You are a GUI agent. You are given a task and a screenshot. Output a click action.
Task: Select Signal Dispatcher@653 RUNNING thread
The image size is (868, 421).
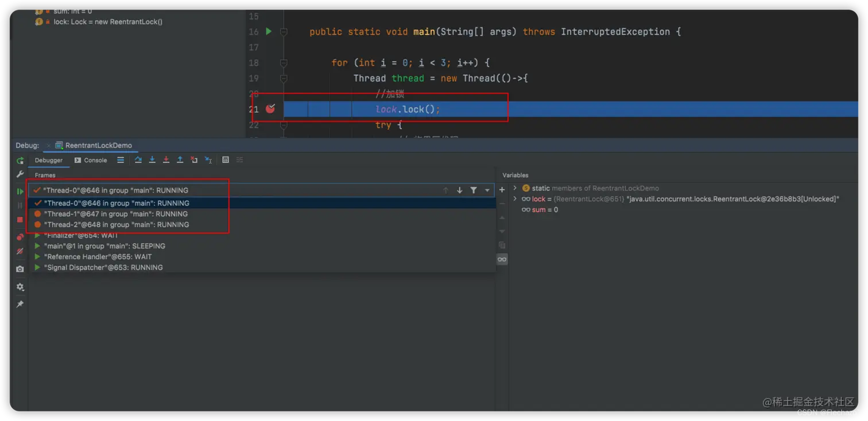261,268
